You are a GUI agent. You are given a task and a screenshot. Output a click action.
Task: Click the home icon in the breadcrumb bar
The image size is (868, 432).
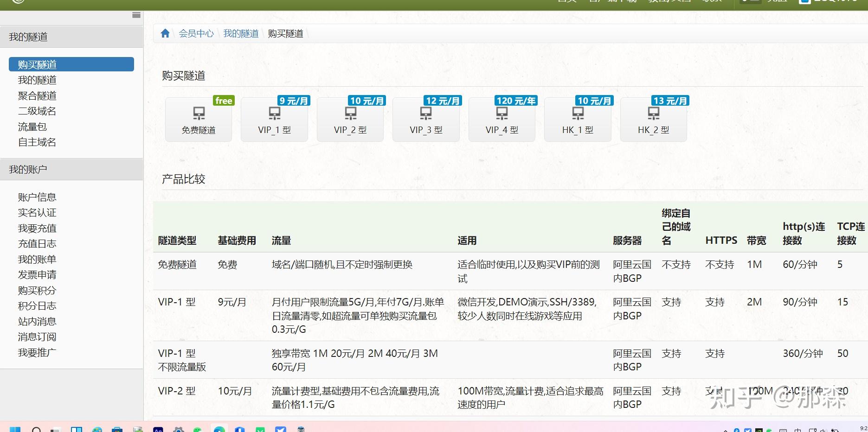tap(166, 33)
